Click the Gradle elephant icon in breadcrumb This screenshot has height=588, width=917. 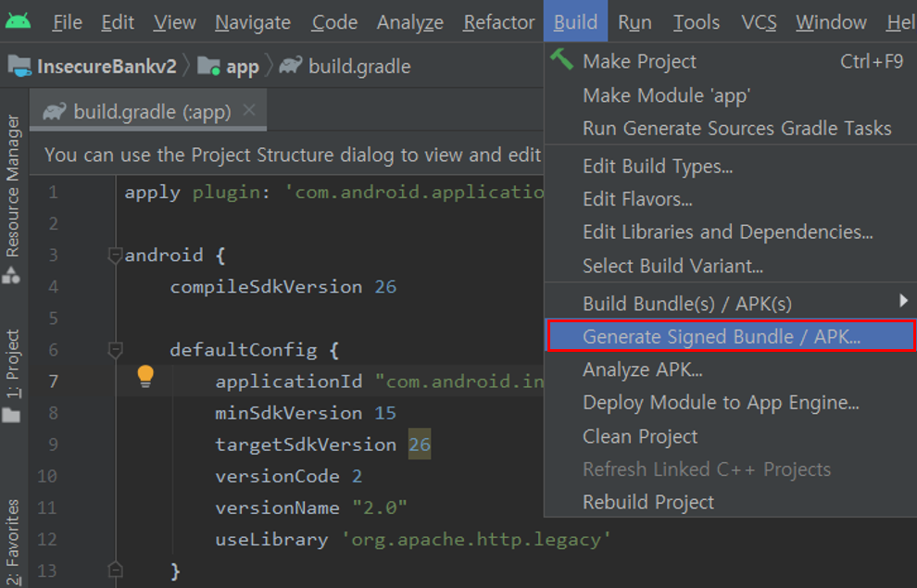pos(291,65)
